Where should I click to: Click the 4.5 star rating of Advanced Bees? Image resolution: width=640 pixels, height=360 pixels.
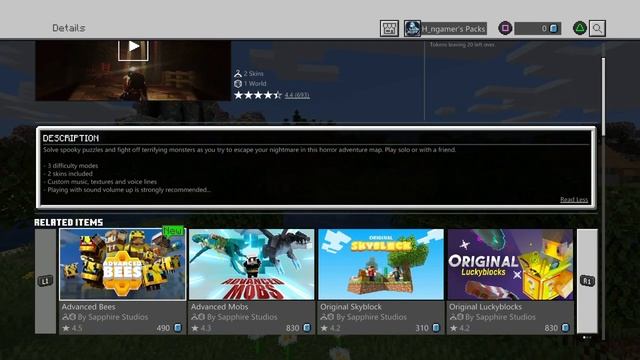point(72,328)
